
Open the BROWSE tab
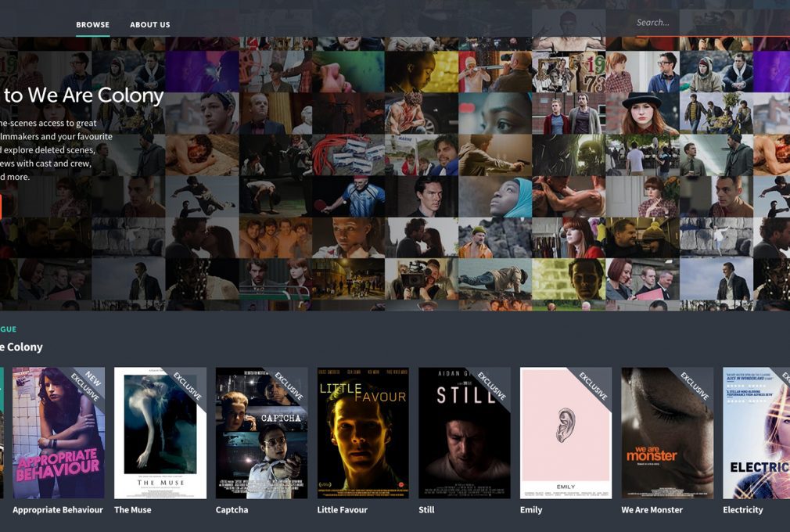click(93, 25)
